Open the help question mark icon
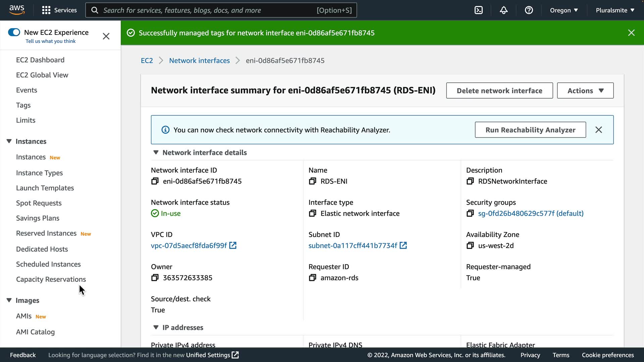Image resolution: width=644 pixels, height=362 pixels. click(x=529, y=10)
